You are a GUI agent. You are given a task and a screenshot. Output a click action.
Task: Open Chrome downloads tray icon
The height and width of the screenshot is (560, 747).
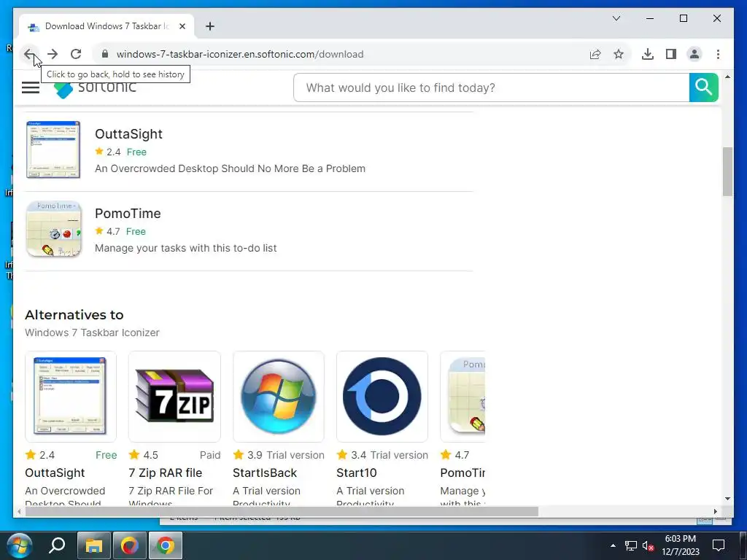coord(648,54)
